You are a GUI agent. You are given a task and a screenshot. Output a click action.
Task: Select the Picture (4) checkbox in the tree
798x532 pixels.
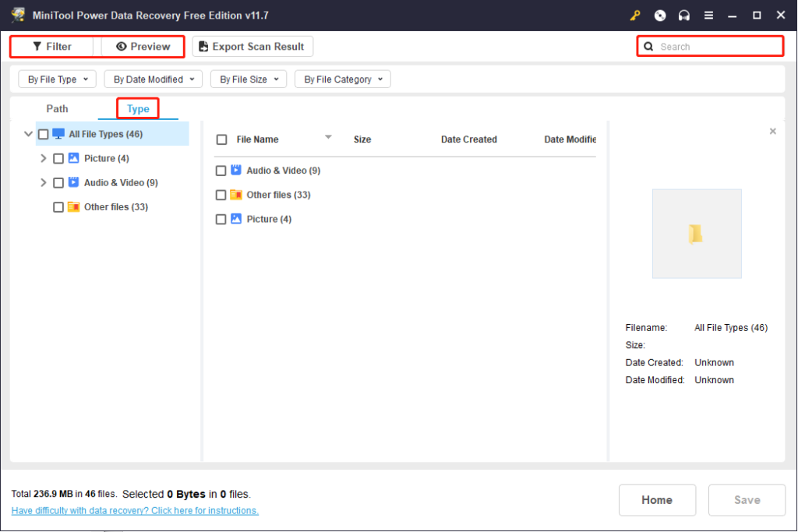[x=58, y=158]
